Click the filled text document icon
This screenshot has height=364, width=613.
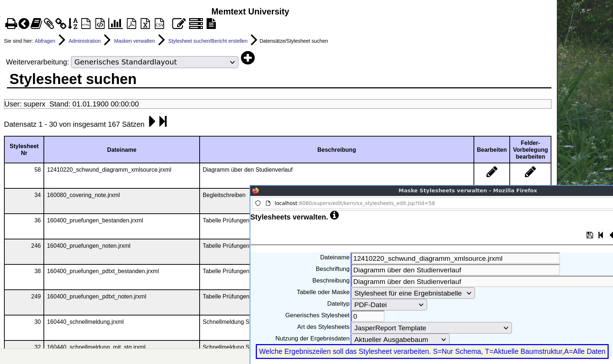coord(211,24)
